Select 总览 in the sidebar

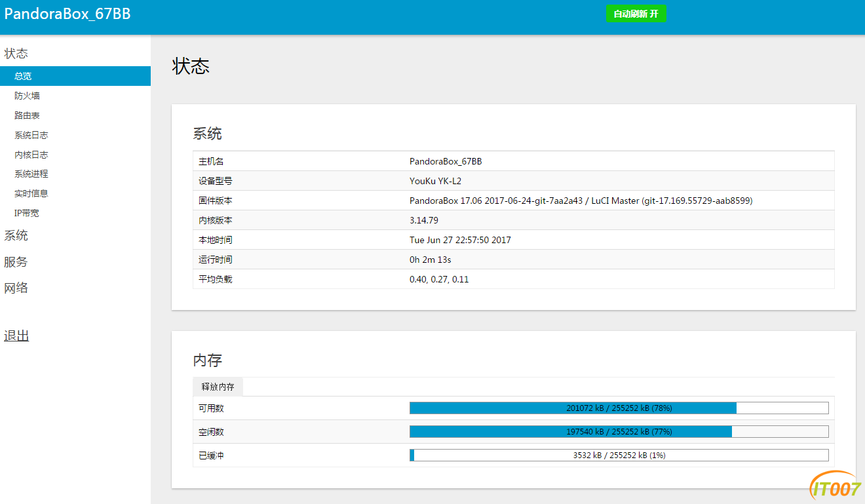(75, 76)
